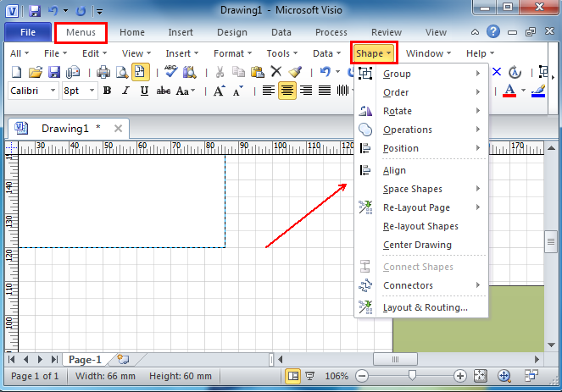Screen dimensions: 562x392
Task: Toggle Bold formatting
Action: [107, 91]
